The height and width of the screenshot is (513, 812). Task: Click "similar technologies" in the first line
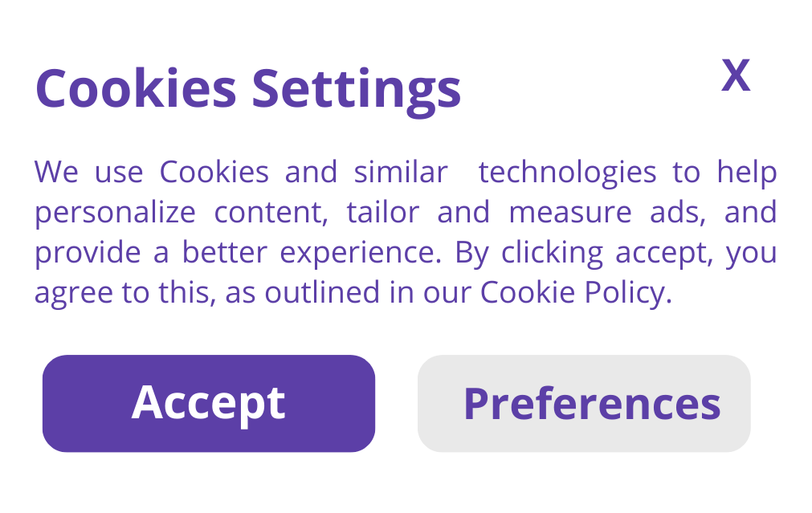click(505, 173)
